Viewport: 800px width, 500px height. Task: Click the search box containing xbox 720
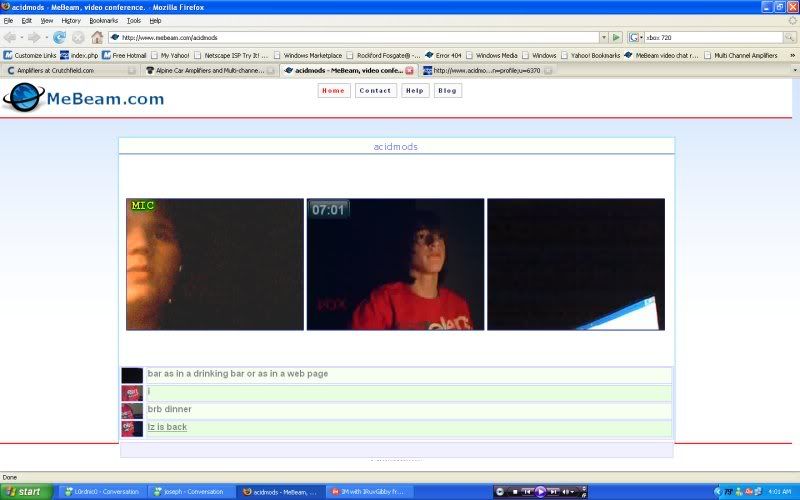(713, 37)
